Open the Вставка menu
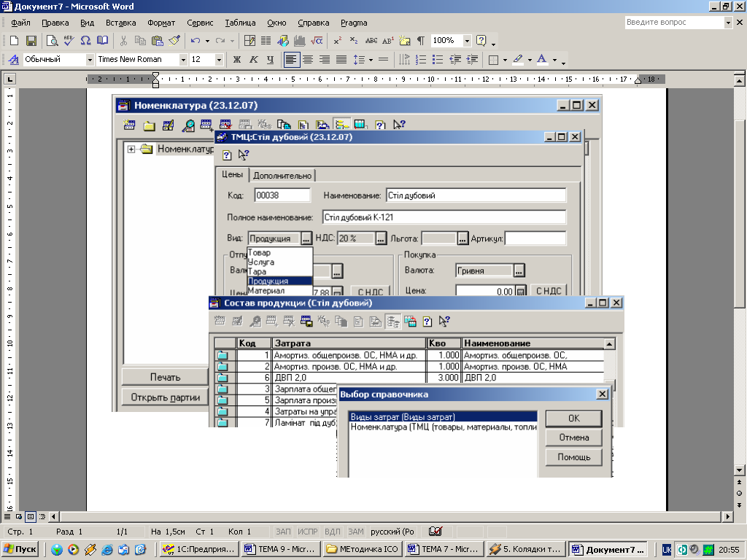The height and width of the screenshot is (560, 747). click(120, 23)
